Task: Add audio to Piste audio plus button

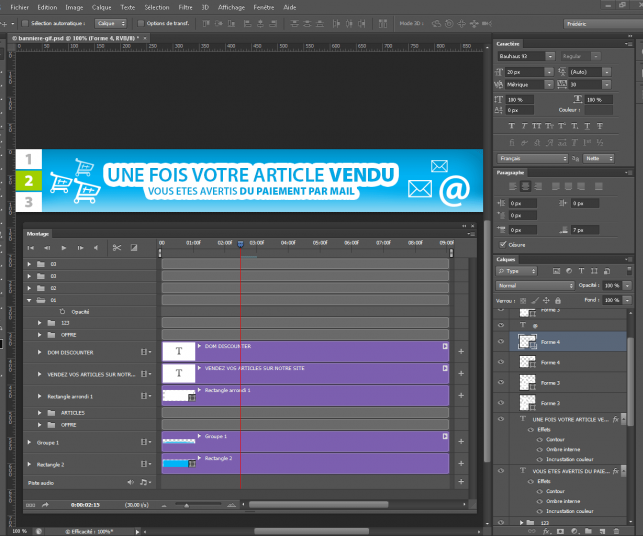Action: pyautogui.click(x=461, y=481)
